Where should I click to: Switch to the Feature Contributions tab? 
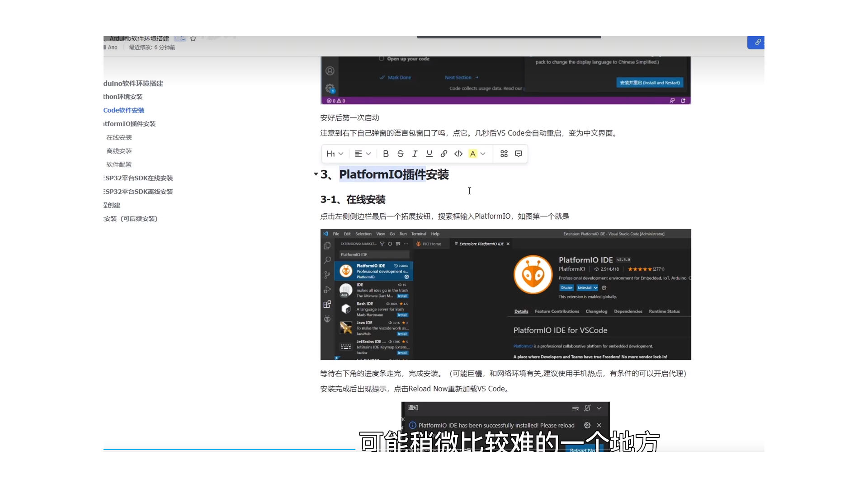[x=557, y=311]
